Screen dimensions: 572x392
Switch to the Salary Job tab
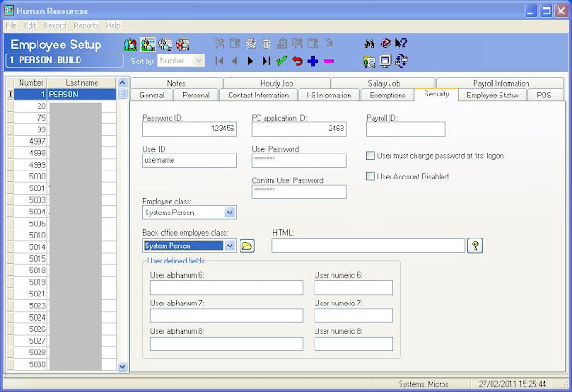click(x=383, y=83)
